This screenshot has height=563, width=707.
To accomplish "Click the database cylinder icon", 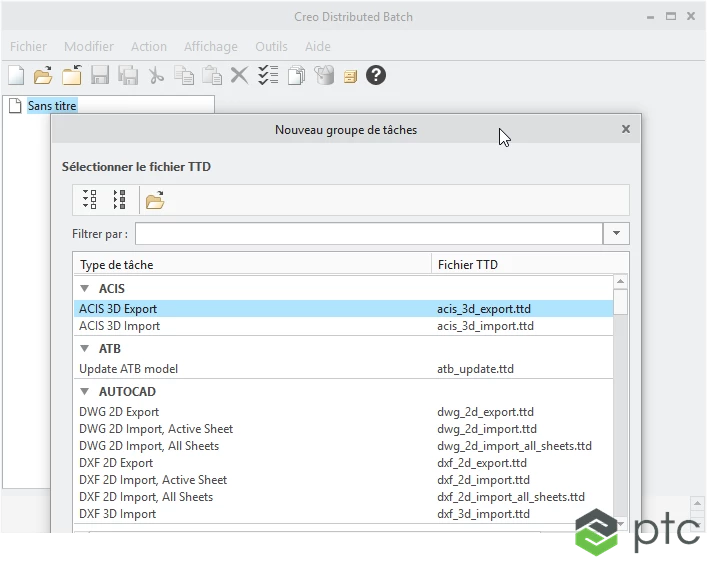I will pyautogui.click(x=324, y=75).
